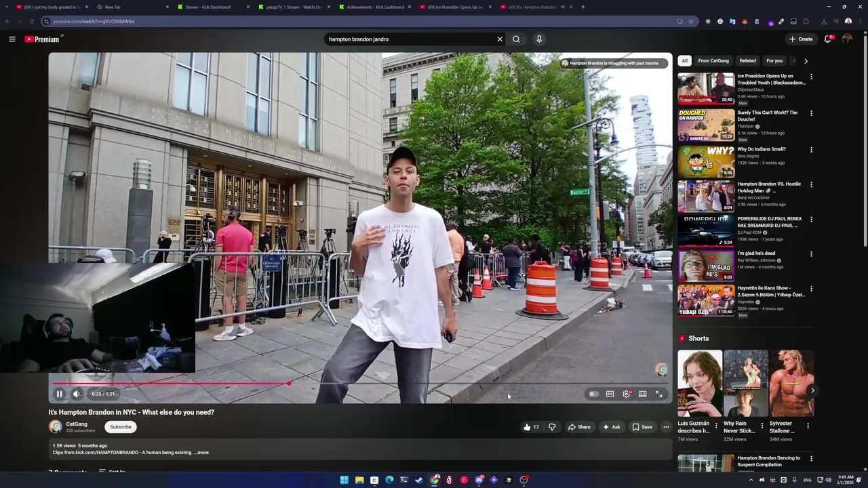
Task: Open the CatGang channel avatar
Action: 56,427
